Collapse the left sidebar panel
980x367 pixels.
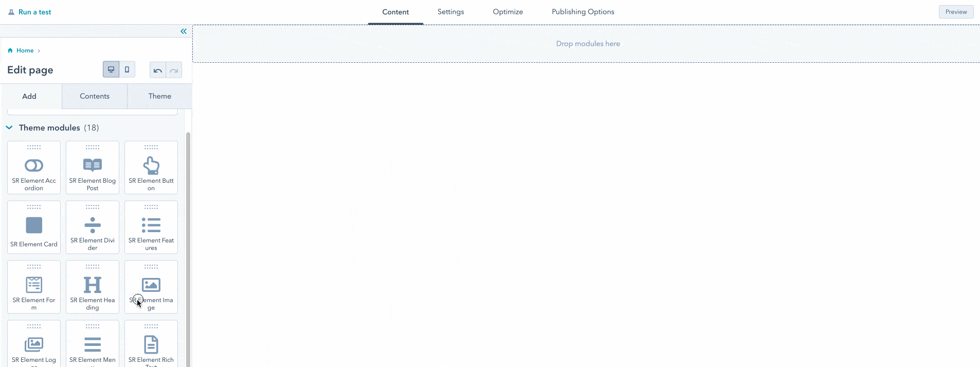[184, 31]
